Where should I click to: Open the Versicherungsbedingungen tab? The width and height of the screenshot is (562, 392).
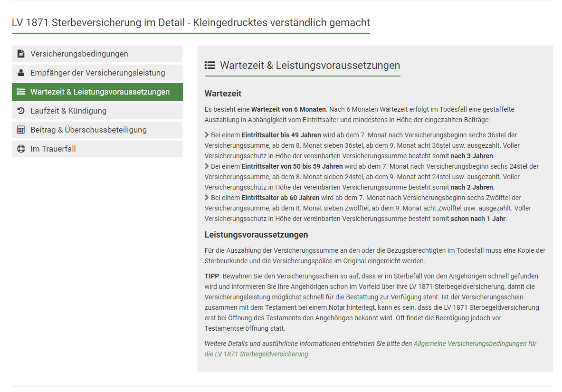[97, 54]
